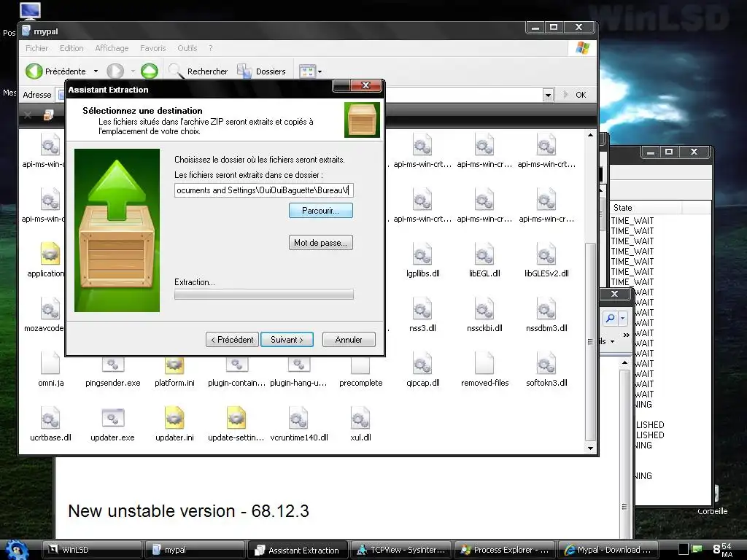This screenshot has width=747, height=560.
Task: Go back with the Précédent wizard button
Action: (x=232, y=340)
